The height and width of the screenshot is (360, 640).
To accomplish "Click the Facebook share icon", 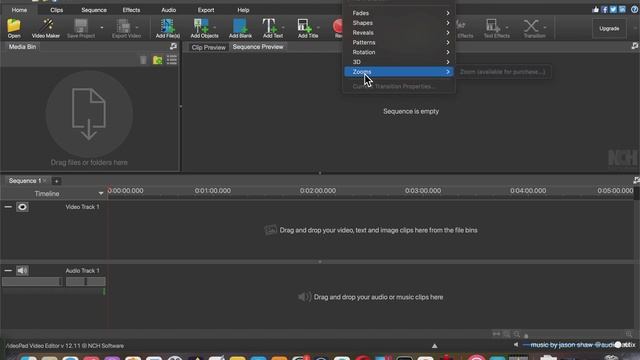I will [604, 9].
